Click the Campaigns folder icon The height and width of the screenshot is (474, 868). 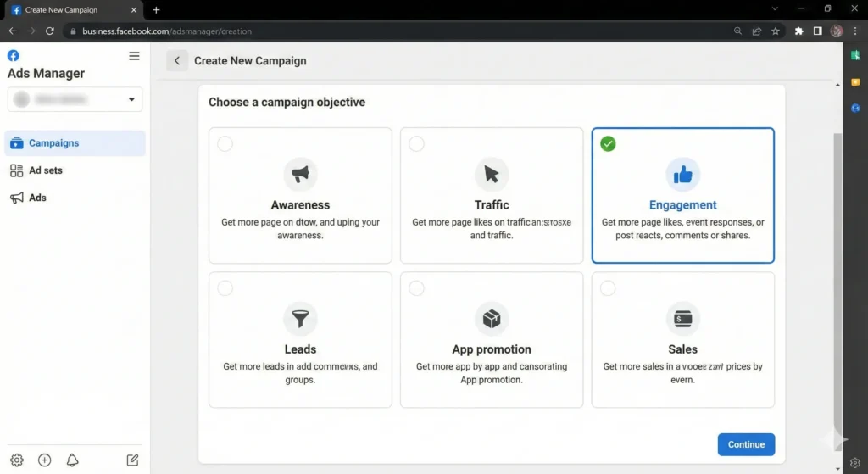pyautogui.click(x=17, y=142)
